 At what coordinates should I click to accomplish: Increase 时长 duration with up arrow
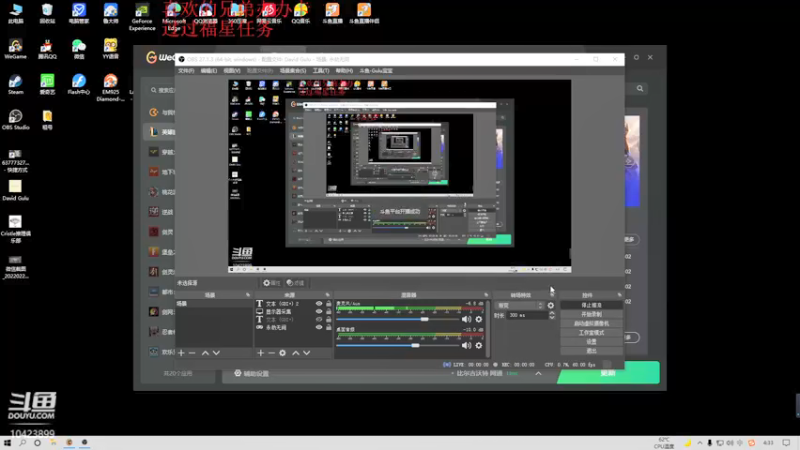(x=552, y=313)
